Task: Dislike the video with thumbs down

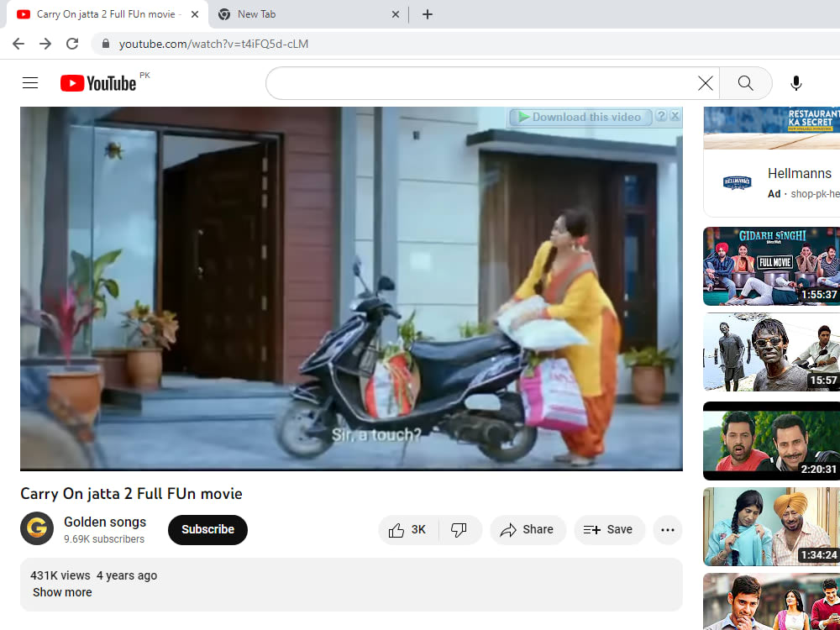Action: (459, 530)
